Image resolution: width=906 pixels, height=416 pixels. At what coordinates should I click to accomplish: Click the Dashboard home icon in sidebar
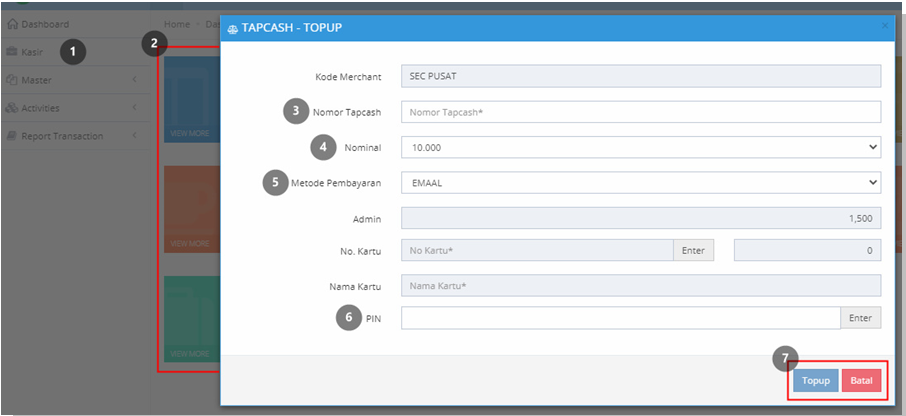(12, 24)
